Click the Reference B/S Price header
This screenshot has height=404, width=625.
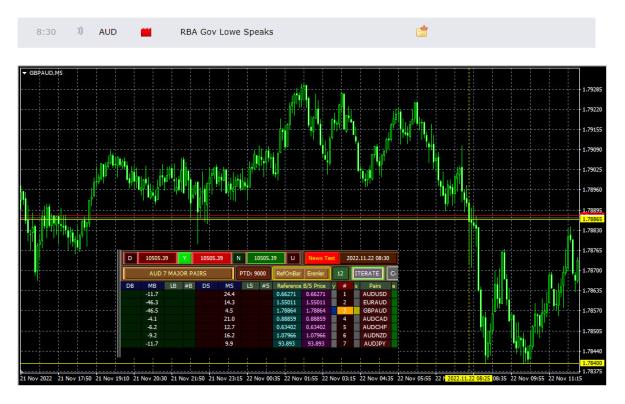pyautogui.click(x=301, y=286)
